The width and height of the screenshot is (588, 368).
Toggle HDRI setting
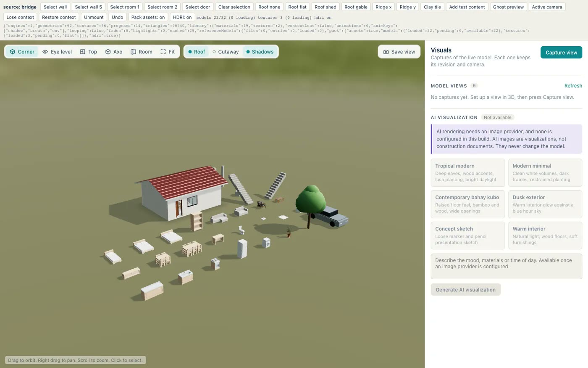pyautogui.click(x=182, y=17)
